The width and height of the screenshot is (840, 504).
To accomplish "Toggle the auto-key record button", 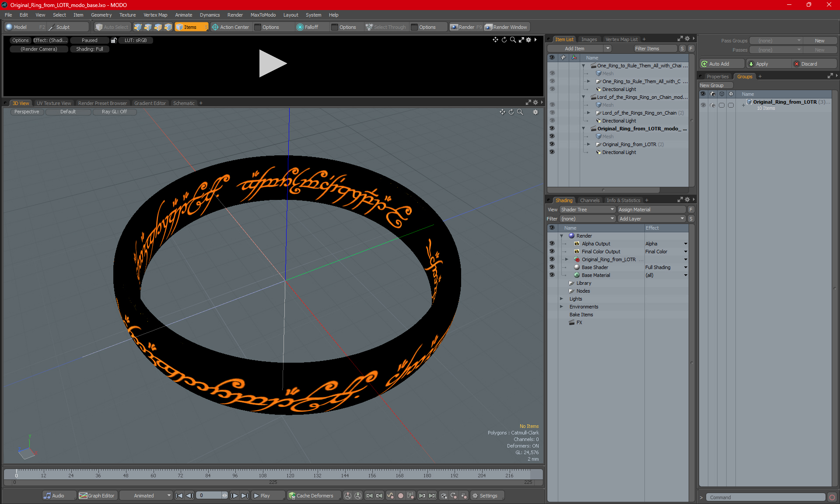I will click(400, 496).
